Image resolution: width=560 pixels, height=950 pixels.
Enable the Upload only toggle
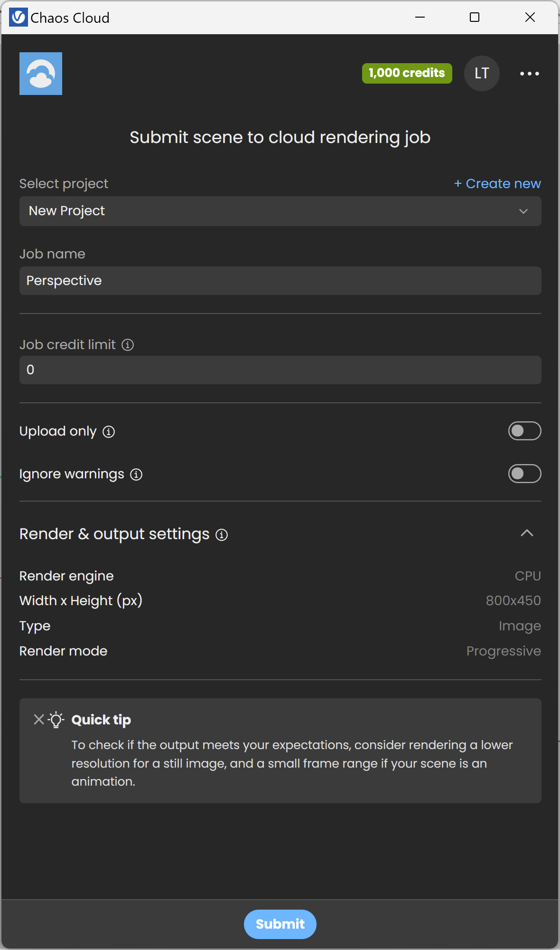click(525, 431)
